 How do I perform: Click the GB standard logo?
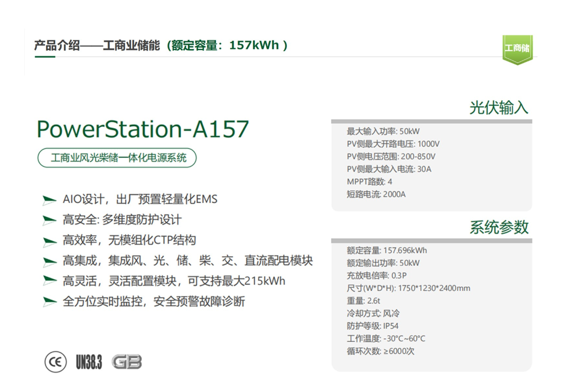click(x=126, y=362)
